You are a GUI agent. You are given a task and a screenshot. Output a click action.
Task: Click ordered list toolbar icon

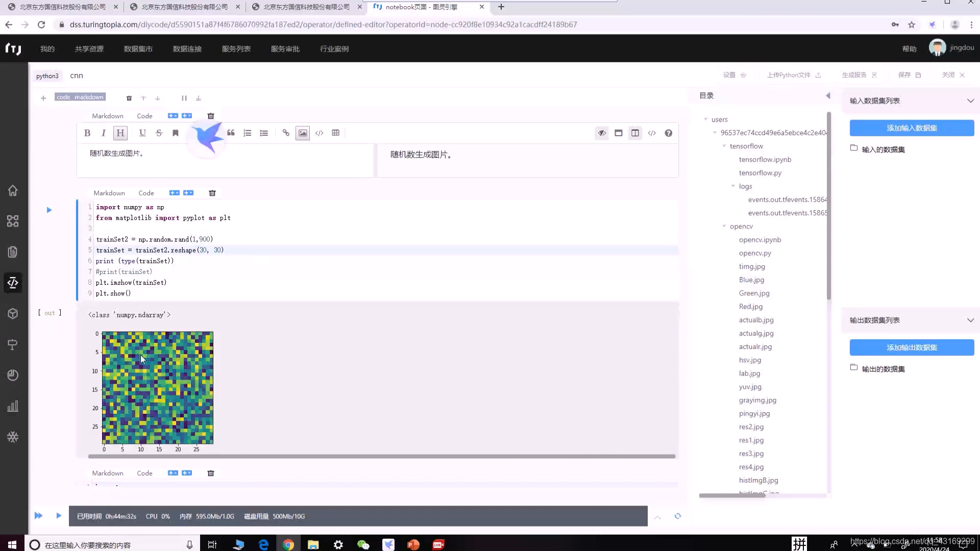pyautogui.click(x=248, y=133)
